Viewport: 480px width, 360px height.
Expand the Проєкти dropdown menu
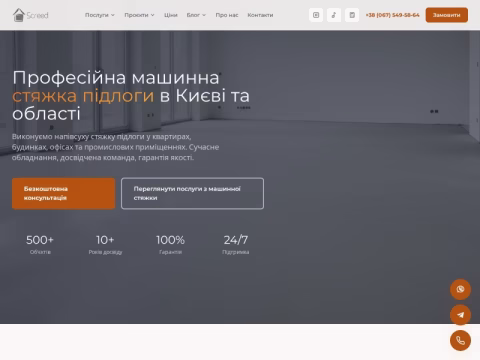pos(139,15)
